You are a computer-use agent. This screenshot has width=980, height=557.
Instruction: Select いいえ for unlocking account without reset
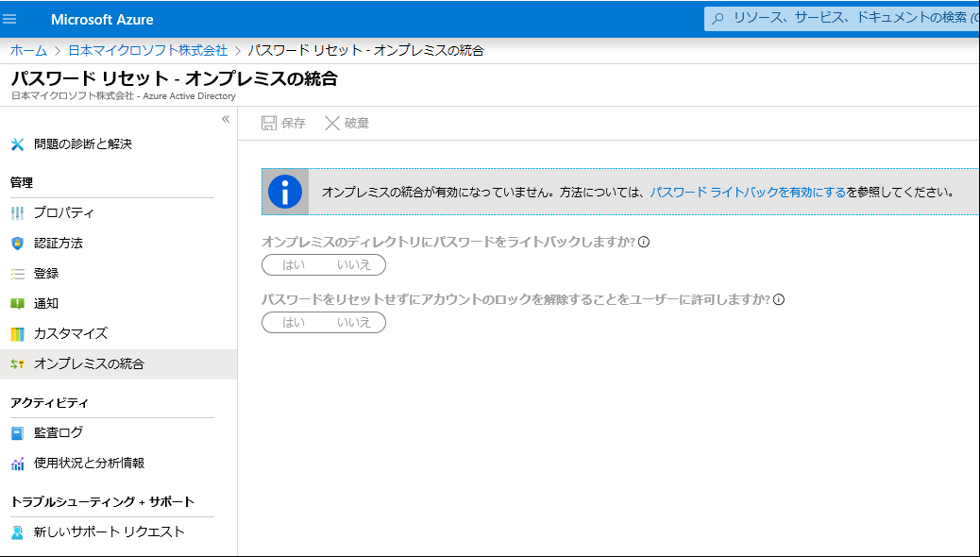[x=354, y=323]
